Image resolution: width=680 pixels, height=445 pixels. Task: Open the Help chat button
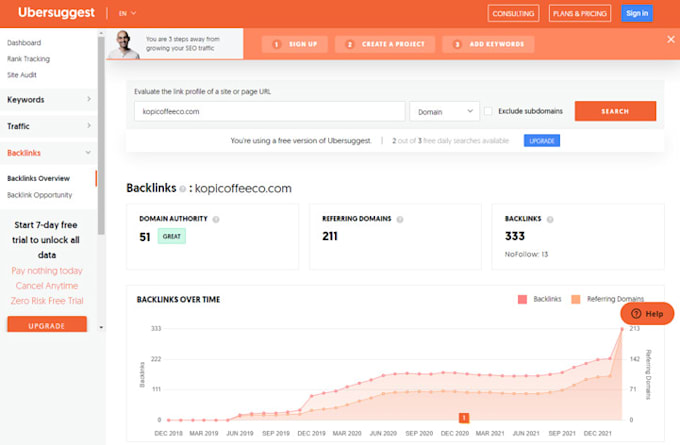pyautogui.click(x=647, y=314)
